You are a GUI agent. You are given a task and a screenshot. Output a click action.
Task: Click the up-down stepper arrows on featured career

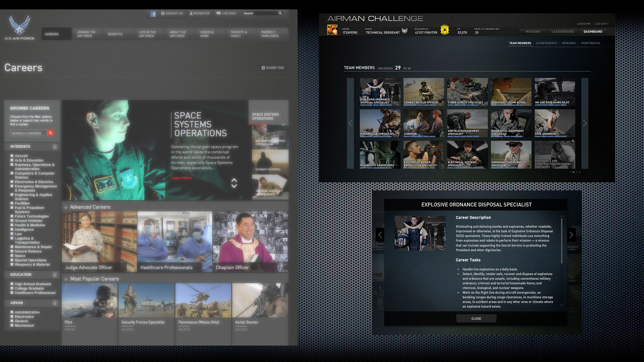pyautogui.click(x=234, y=183)
